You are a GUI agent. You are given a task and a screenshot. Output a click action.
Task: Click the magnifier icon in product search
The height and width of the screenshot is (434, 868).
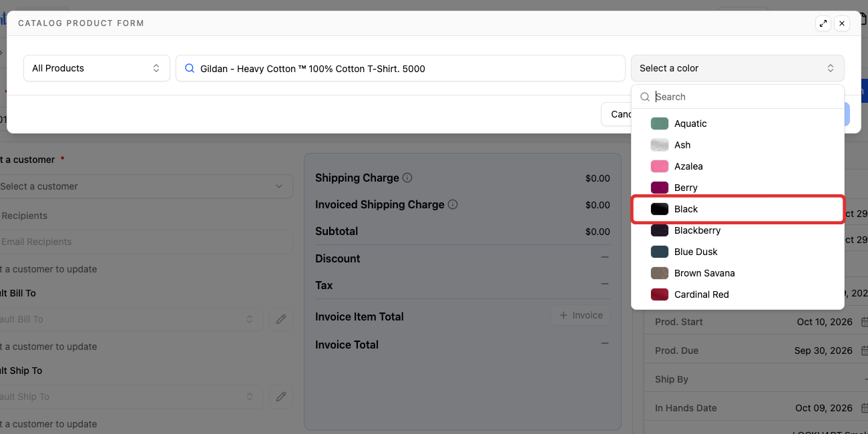[190, 68]
